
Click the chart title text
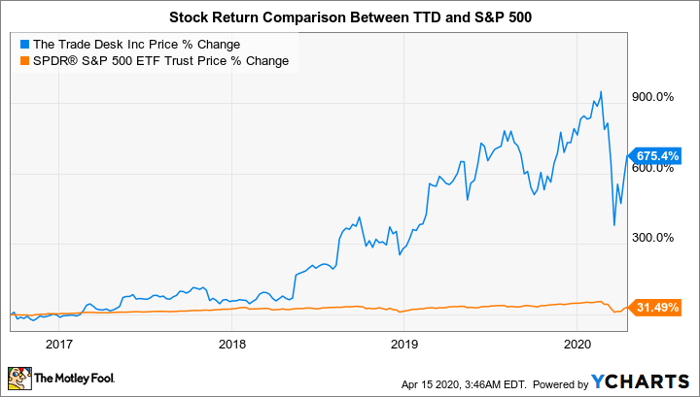pos(350,17)
